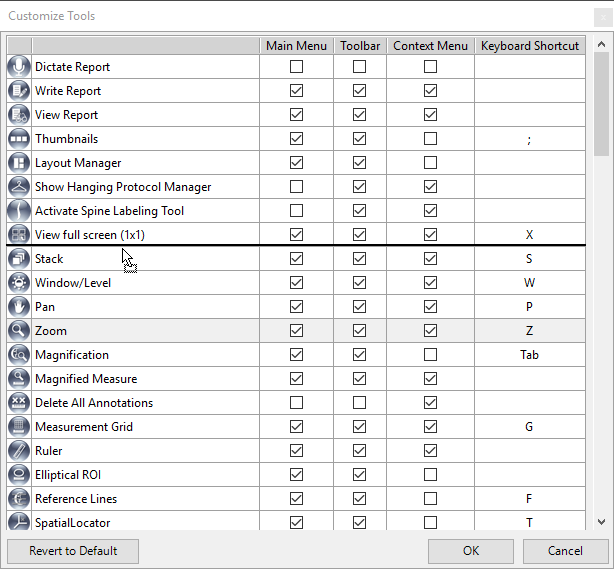
Task: Enable Delete All Annotations in Toolbar
Action: tap(359, 403)
